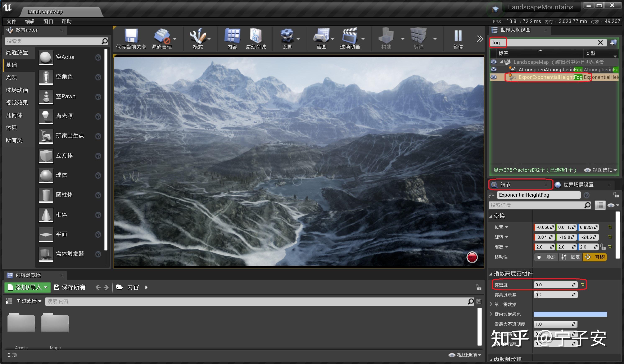Toggle the scale lock icon
The height and width of the screenshot is (364, 624).
pyautogui.click(x=603, y=247)
